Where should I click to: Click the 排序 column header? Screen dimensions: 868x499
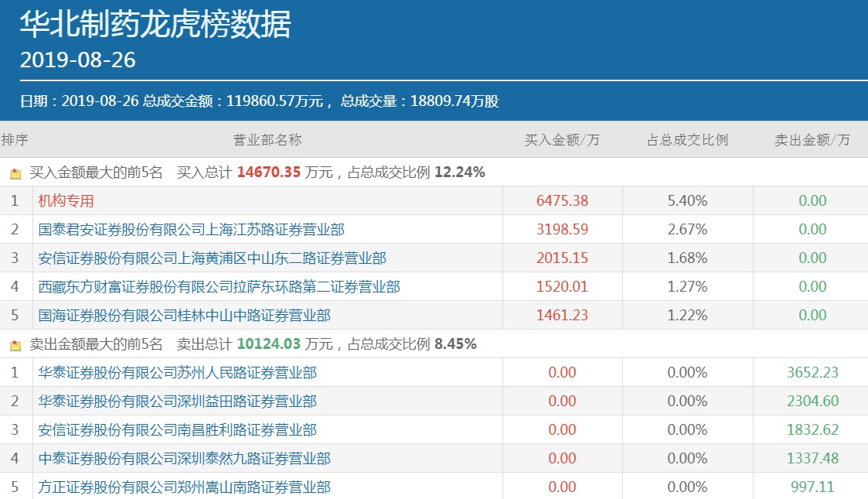[x=15, y=139]
